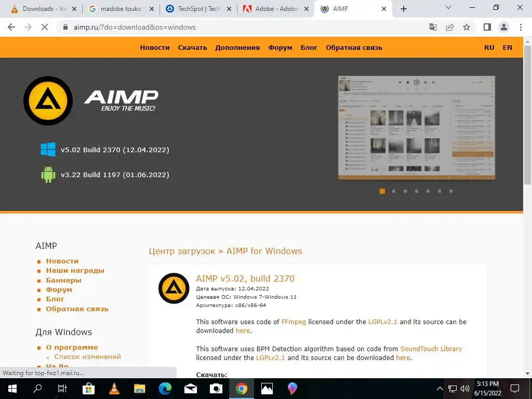Open notification center icon
Screen dimensions: 532x399
515,389
